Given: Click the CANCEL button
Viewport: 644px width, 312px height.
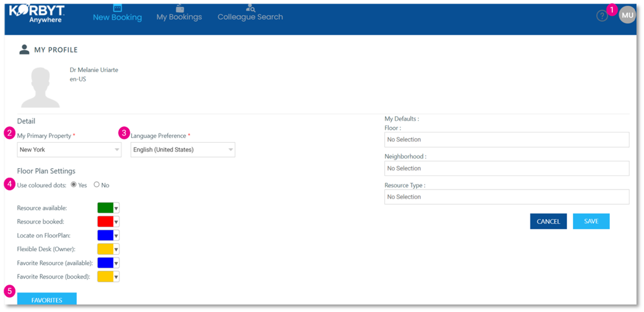Looking at the screenshot, I should click(548, 221).
